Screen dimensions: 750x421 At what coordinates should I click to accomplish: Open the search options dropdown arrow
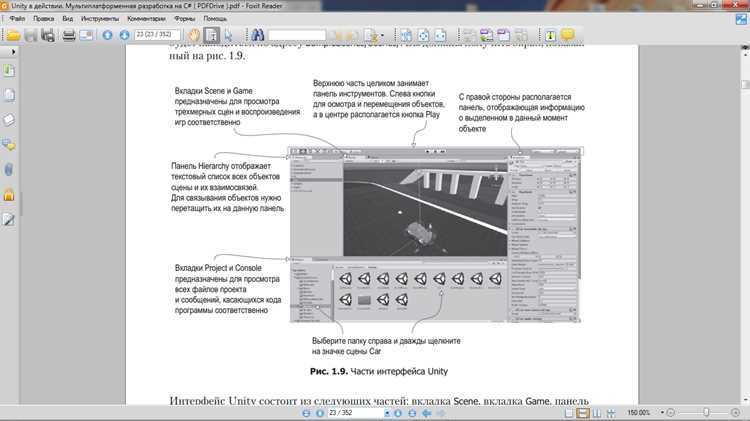coord(382,35)
